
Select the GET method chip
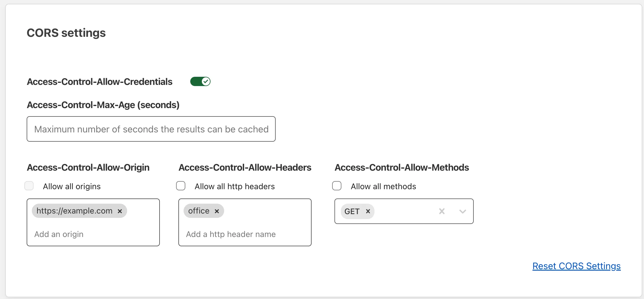(x=352, y=211)
